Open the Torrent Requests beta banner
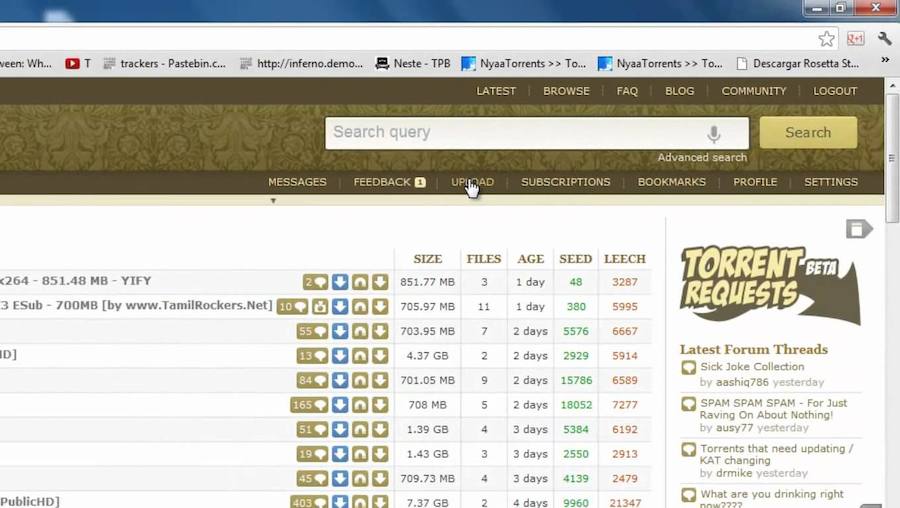900x508 pixels. (x=770, y=284)
